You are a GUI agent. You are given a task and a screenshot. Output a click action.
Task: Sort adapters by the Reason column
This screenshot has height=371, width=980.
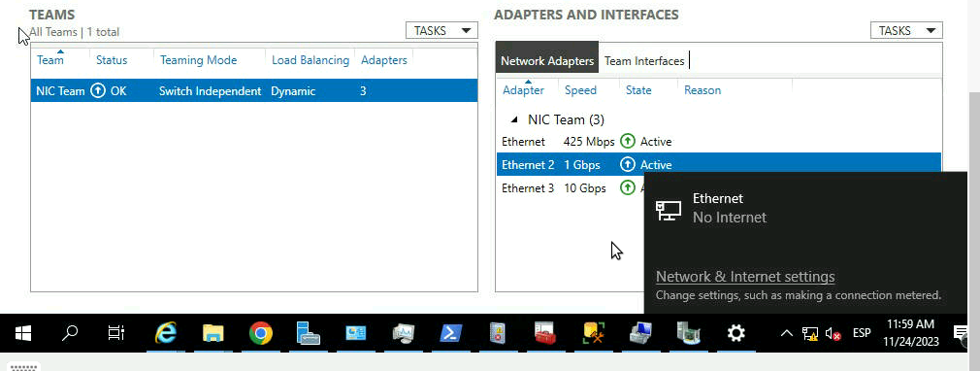point(702,90)
